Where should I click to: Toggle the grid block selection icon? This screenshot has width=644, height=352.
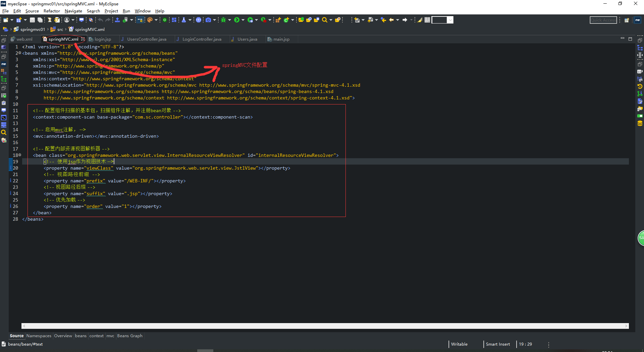pos(427,20)
